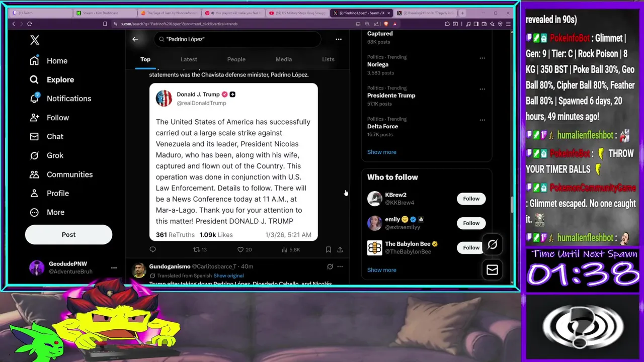Click Show original translation link
The width and height of the screenshot is (644, 362).
[228, 276]
